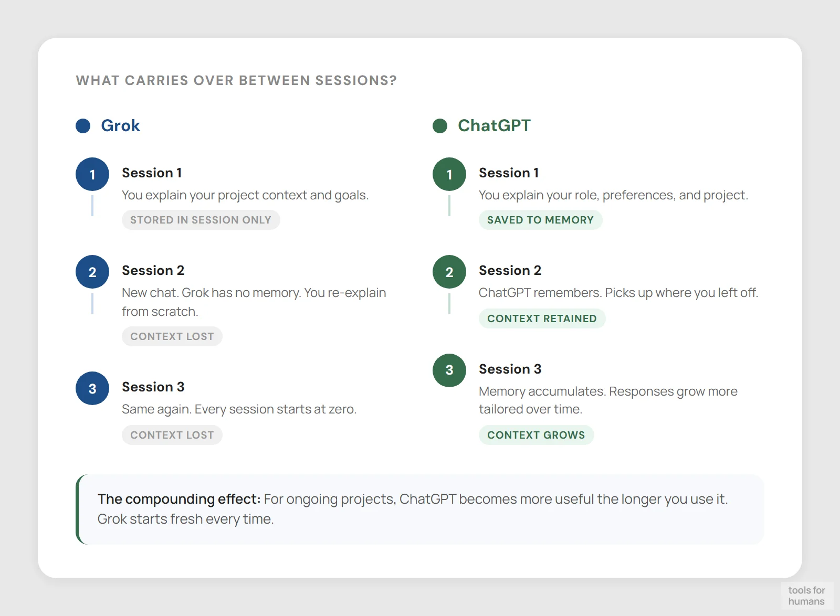
Task: Click Grok's blue Session 1 number circle
Action: (x=92, y=174)
